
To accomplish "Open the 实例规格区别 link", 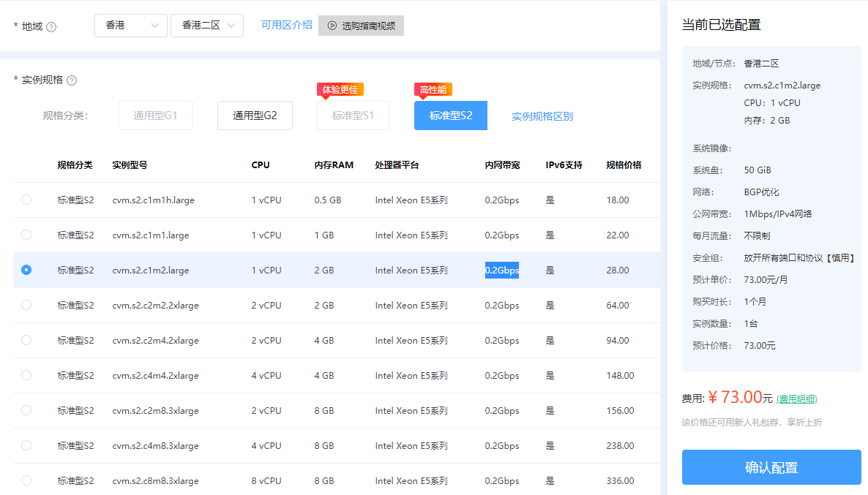I will (x=542, y=116).
